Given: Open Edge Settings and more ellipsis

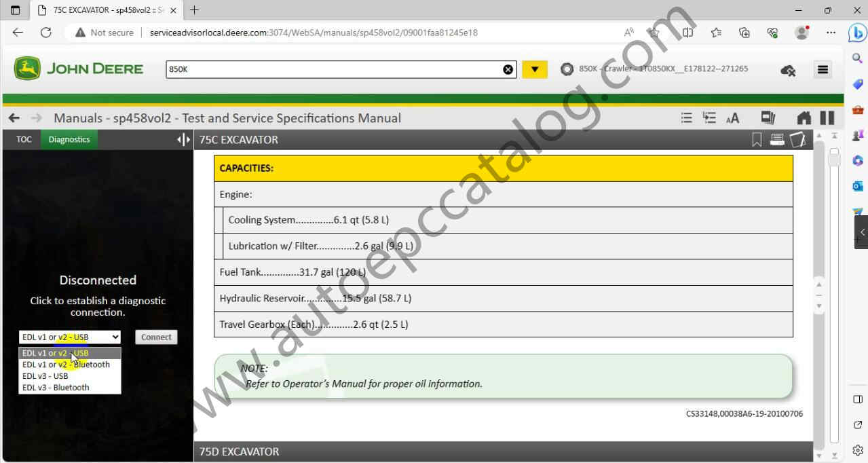Looking at the screenshot, I should point(831,33).
